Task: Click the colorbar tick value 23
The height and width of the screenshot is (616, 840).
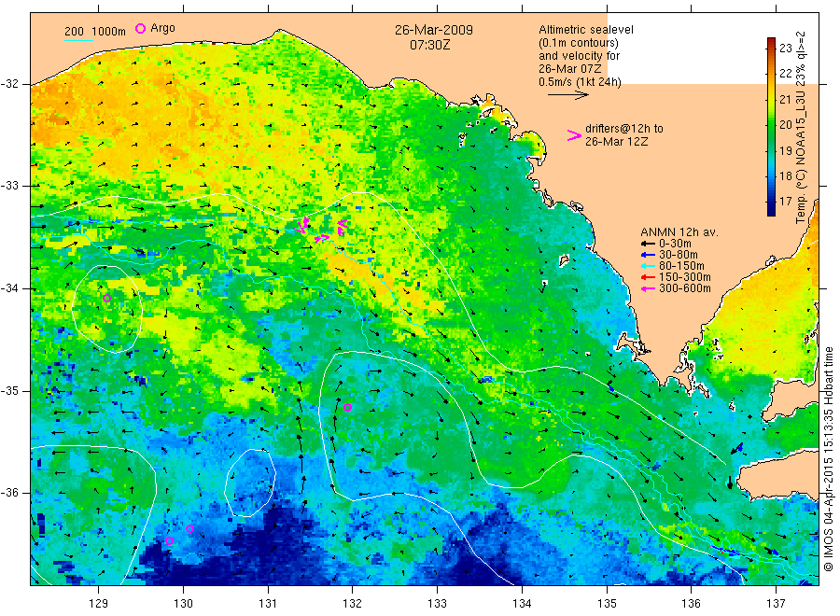Action: [x=785, y=49]
